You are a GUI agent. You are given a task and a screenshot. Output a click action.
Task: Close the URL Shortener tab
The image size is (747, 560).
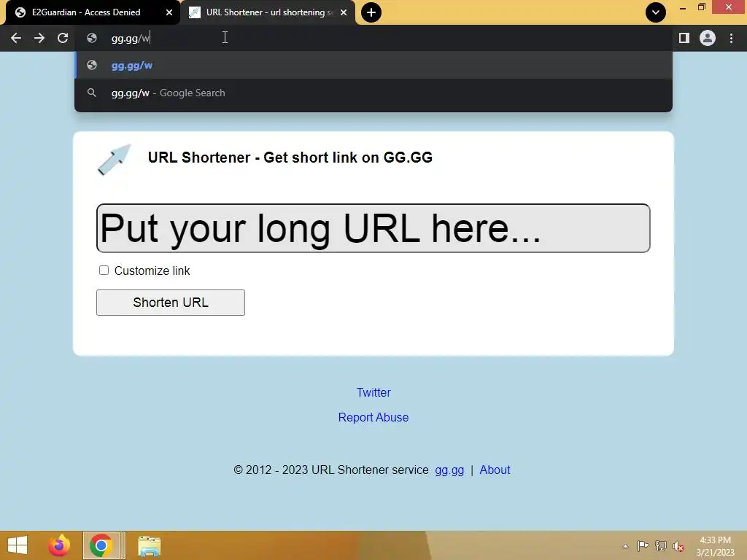pyautogui.click(x=344, y=12)
